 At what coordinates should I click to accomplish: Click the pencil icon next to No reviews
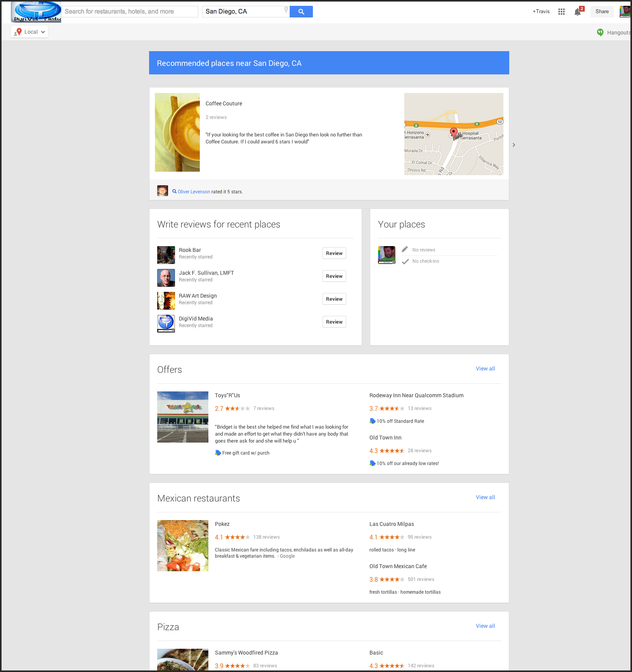pyautogui.click(x=405, y=249)
